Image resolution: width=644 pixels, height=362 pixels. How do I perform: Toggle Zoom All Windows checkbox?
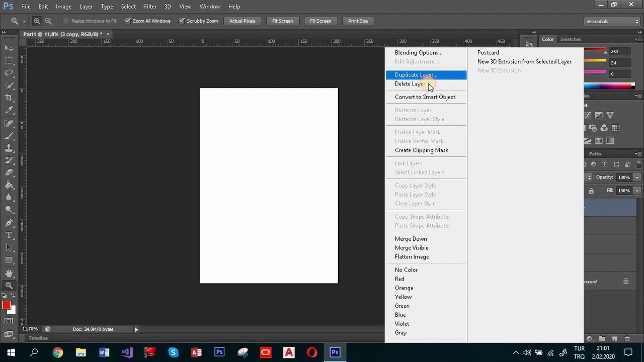127,21
